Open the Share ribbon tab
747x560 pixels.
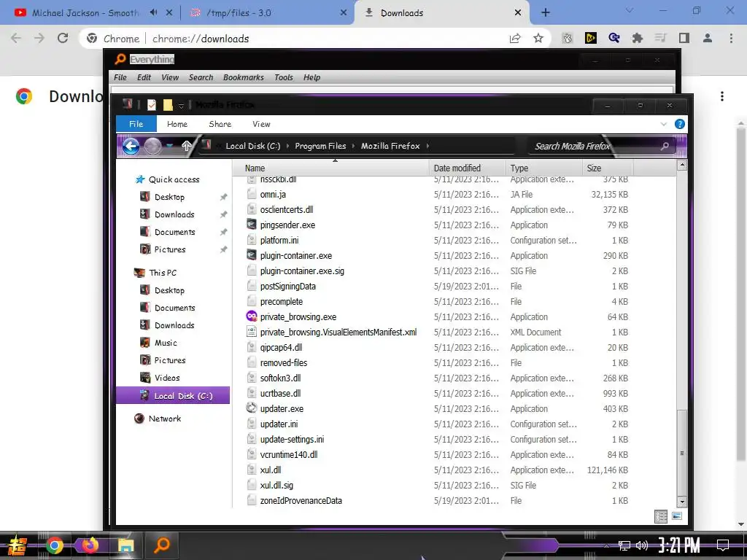pos(220,124)
